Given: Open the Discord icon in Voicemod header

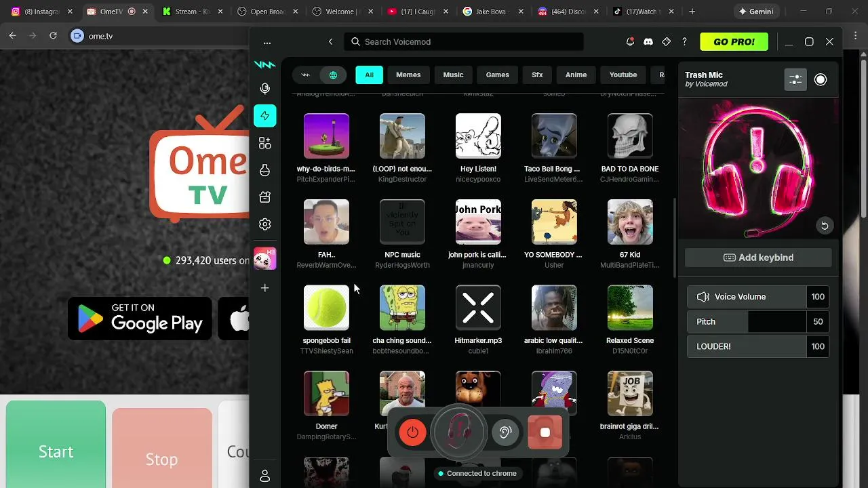Looking at the screenshot, I should point(648,42).
